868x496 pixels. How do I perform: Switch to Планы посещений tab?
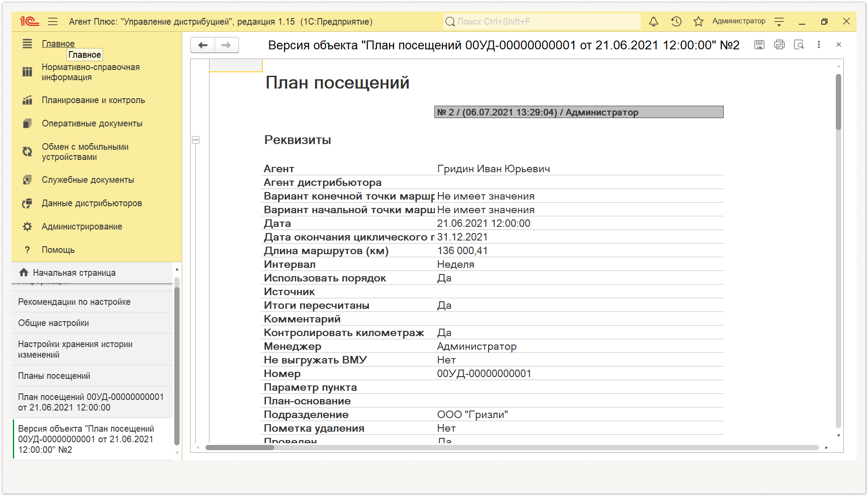click(92, 376)
